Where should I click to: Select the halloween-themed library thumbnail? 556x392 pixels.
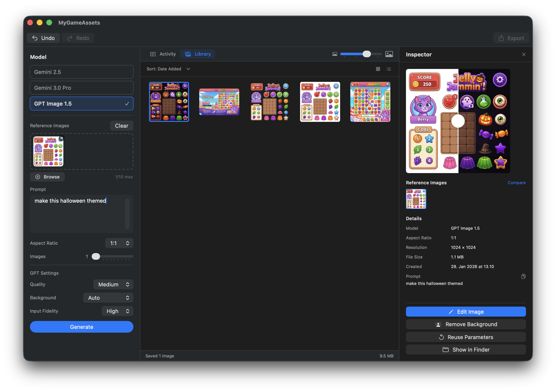(x=169, y=102)
